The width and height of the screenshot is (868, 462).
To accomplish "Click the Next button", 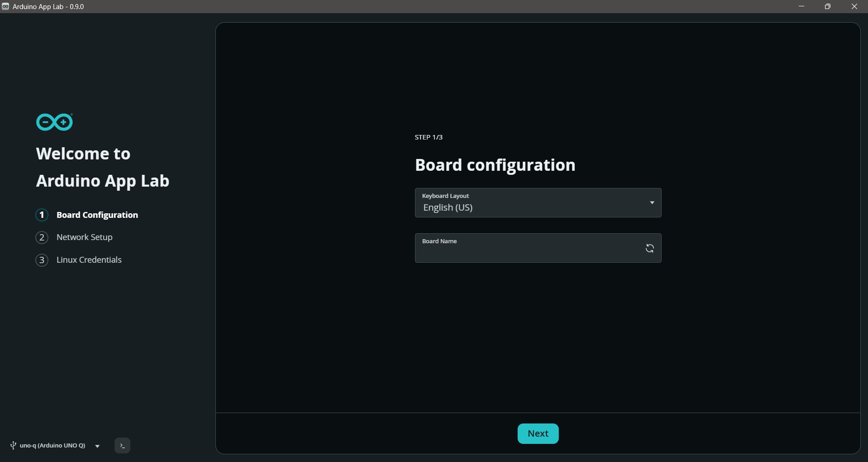I will pos(538,433).
